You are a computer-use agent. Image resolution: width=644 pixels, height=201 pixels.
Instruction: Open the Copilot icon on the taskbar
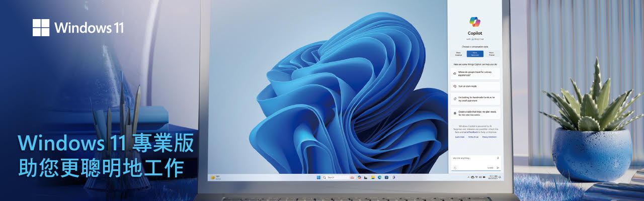359,177
